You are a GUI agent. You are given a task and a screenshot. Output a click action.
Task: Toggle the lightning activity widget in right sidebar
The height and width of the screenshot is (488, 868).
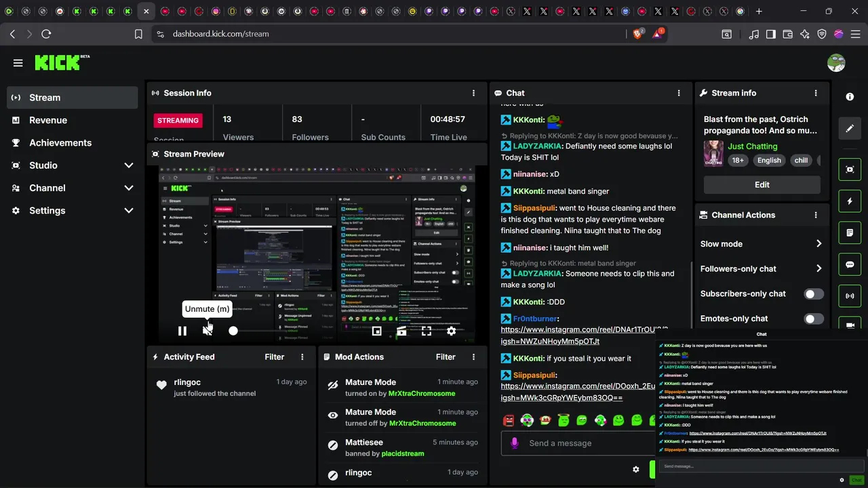pos(850,201)
